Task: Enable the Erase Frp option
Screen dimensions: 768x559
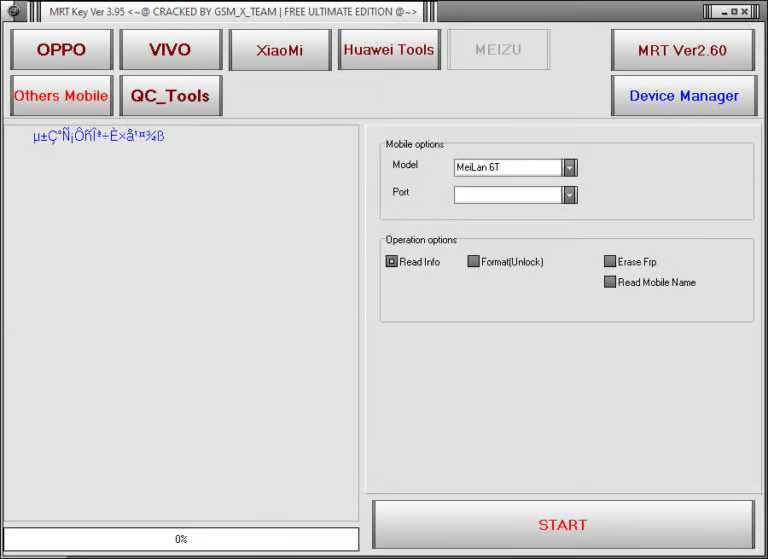Action: [x=610, y=262]
